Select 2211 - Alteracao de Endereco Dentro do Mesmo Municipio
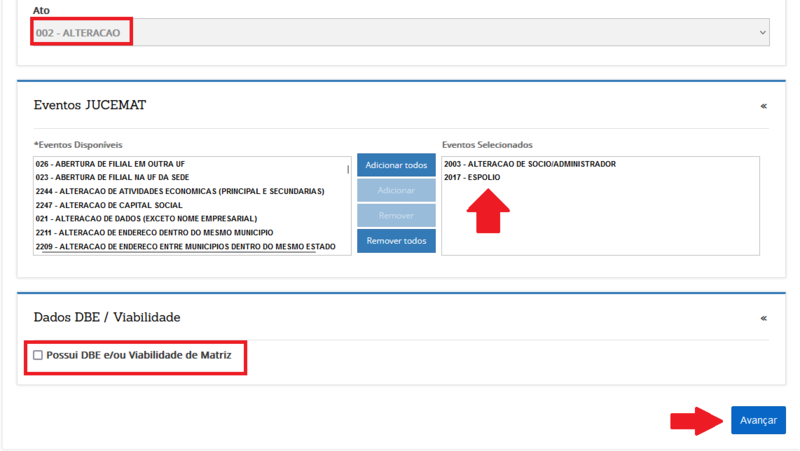 [x=154, y=232]
